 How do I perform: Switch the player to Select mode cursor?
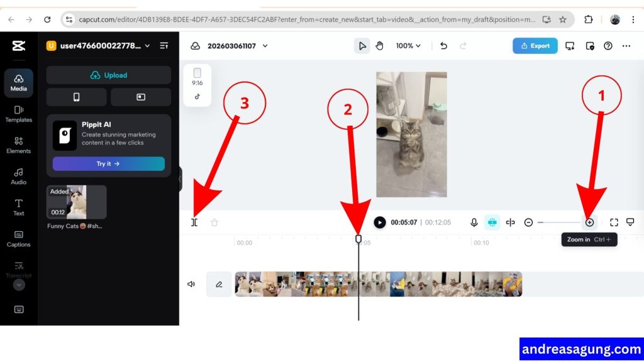point(363,45)
